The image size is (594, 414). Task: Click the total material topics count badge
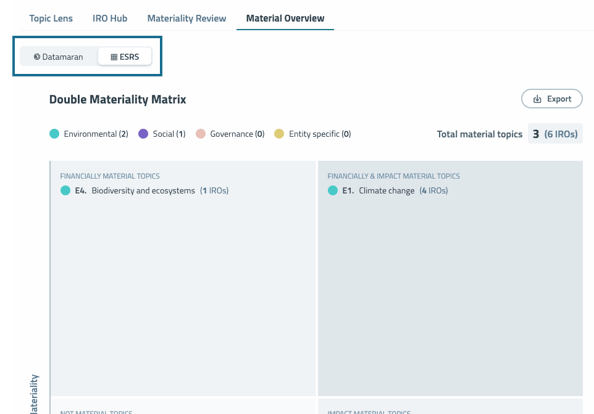555,134
